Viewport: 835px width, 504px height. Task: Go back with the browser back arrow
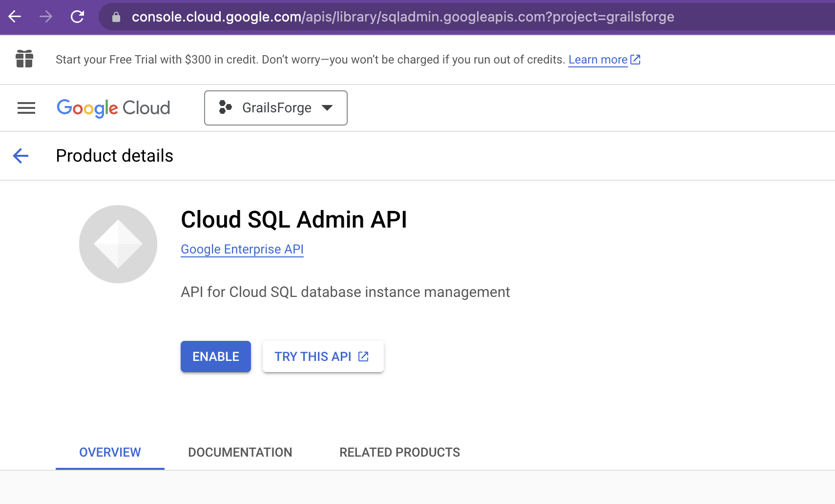(x=15, y=17)
